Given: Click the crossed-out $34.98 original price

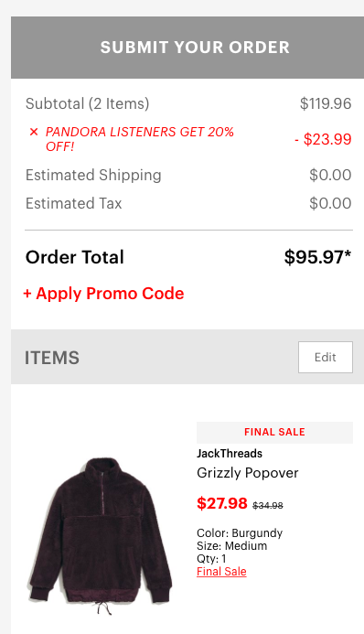Looking at the screenshot, I should [268, 505].
